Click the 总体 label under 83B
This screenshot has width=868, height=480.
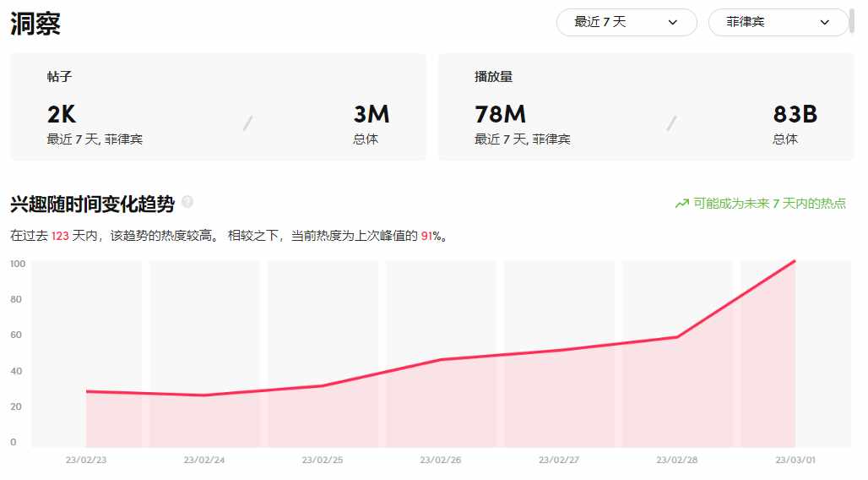[785, 139]
